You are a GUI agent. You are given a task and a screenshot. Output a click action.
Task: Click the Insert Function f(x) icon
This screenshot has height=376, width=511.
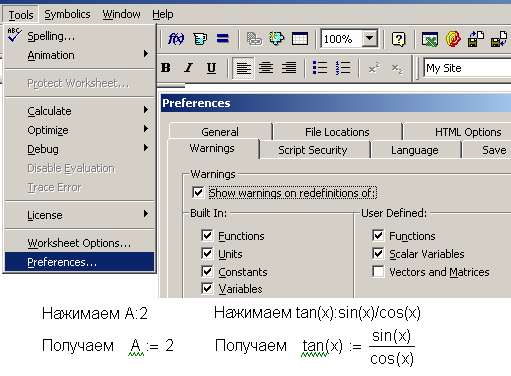(x=176, y=39)
